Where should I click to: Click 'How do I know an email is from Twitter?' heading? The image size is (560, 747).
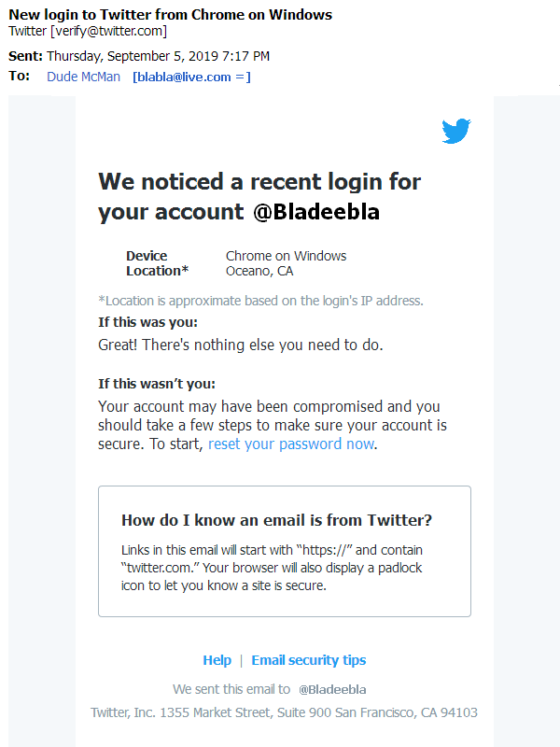tap(276, 521)
